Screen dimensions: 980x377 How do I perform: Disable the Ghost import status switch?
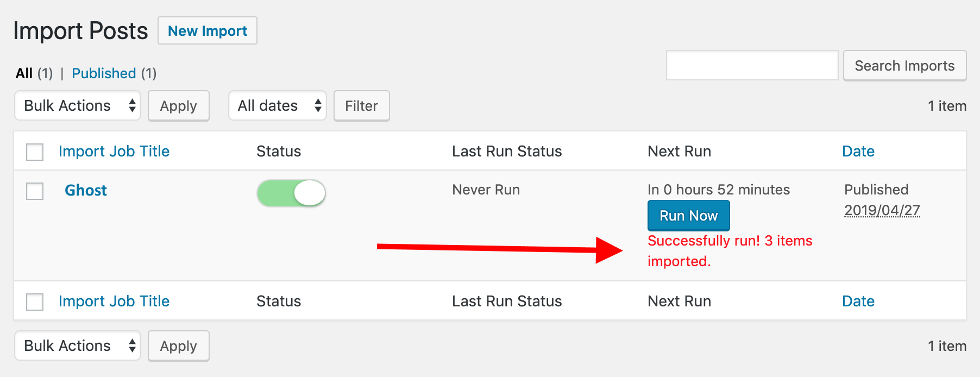[x=291, y=192]
